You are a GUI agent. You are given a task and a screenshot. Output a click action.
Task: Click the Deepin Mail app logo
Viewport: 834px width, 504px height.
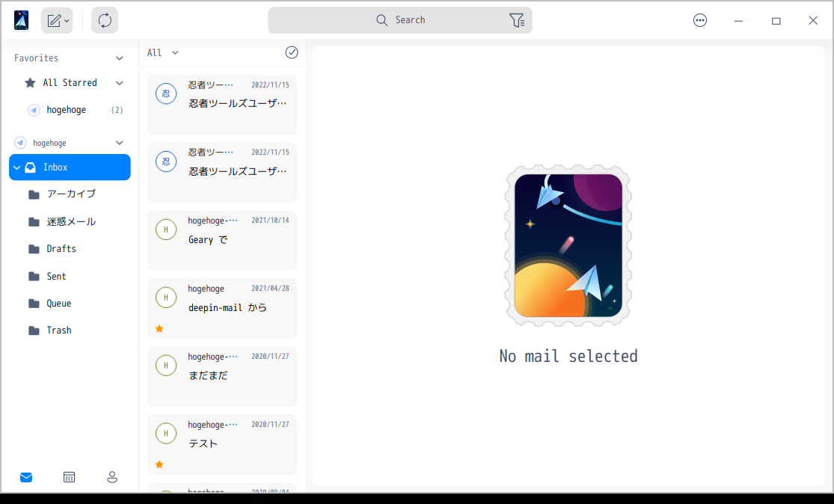point(21,20)
